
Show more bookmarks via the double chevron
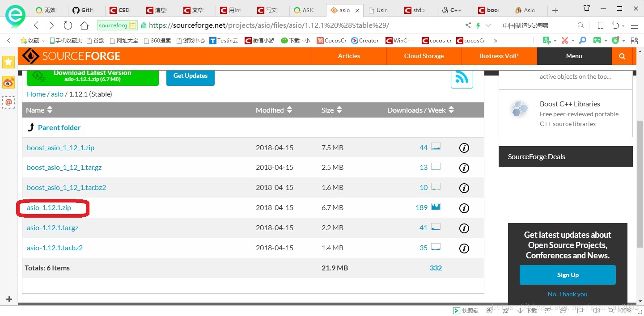pyautogui.click(x=496, y=40)
